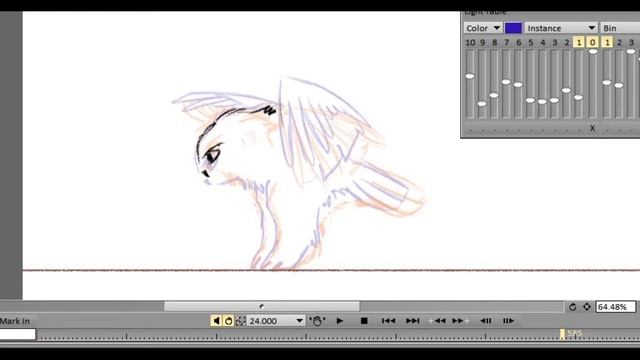Play the animation
Image resolution: width=640 pixels, height=360 pixels.
click(x=340, y=321)
